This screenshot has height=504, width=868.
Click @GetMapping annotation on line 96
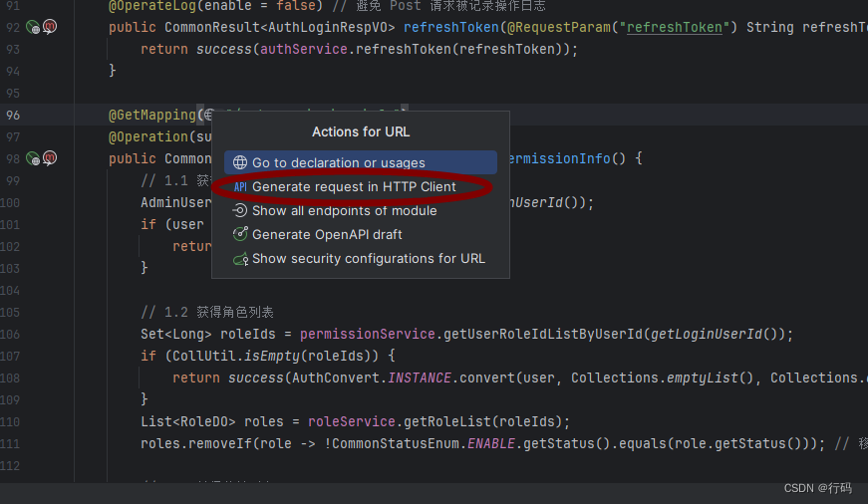coord(152,116)
